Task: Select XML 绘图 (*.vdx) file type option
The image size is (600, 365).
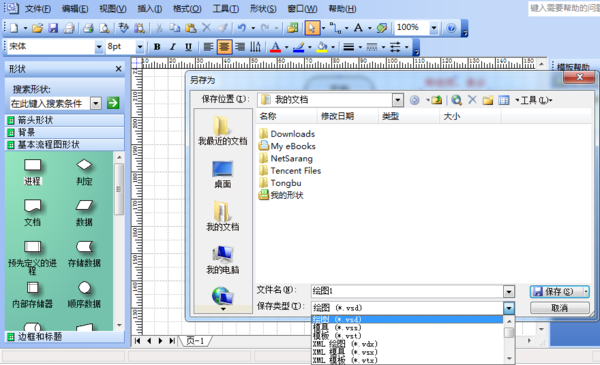Action: pos(407,344)
